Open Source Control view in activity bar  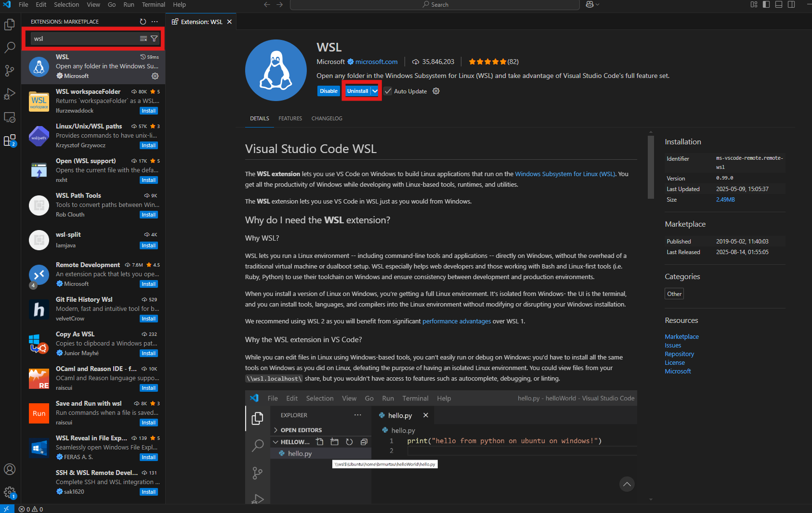10,70
